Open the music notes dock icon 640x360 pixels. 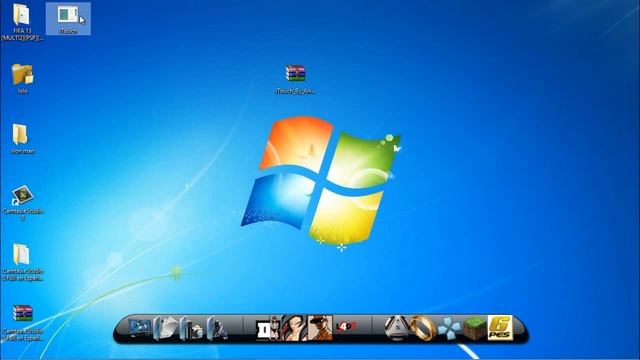point(217,328)
